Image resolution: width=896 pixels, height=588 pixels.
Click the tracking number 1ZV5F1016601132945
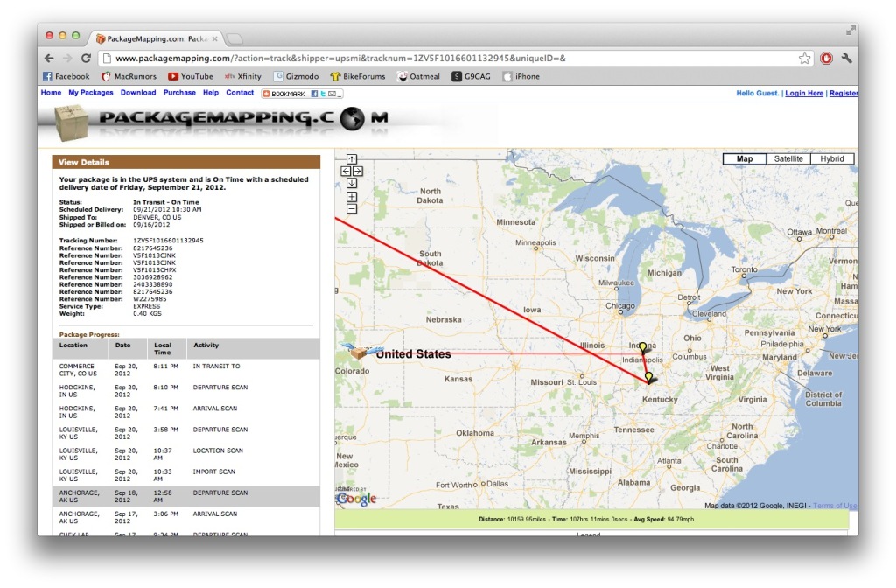tap(168, 241)
